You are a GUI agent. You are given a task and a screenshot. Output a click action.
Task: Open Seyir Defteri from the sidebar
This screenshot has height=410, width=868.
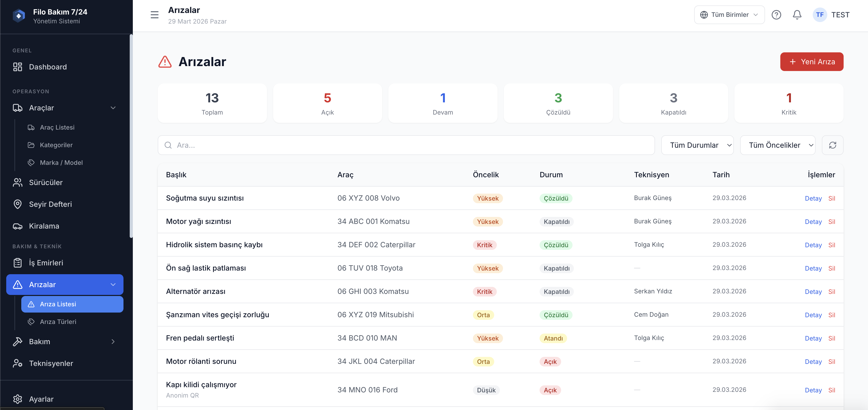(x=50, y=204)
